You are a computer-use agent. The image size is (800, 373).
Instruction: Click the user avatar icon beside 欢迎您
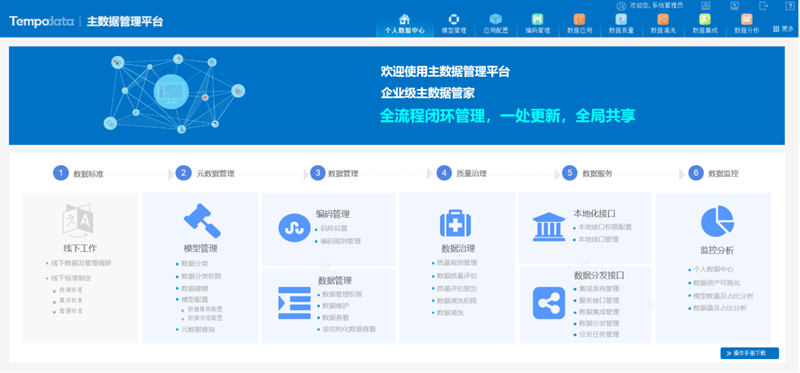point(621,6)
